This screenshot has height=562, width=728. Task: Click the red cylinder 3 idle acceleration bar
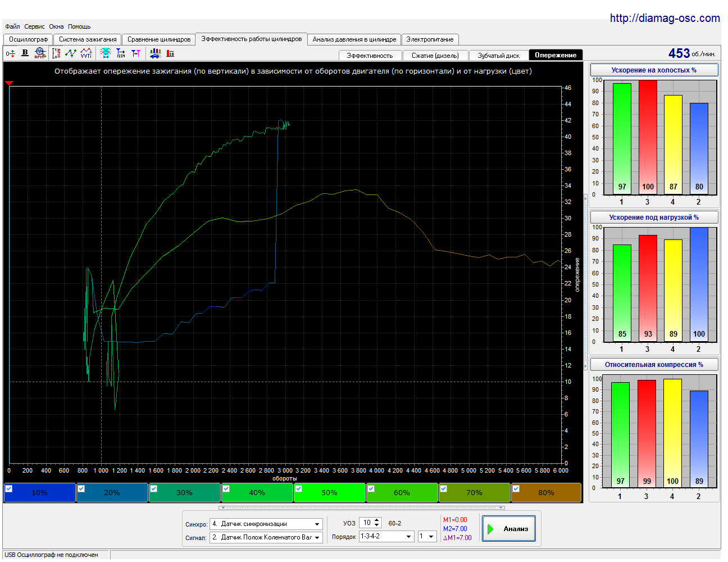[x=648, y=137]
